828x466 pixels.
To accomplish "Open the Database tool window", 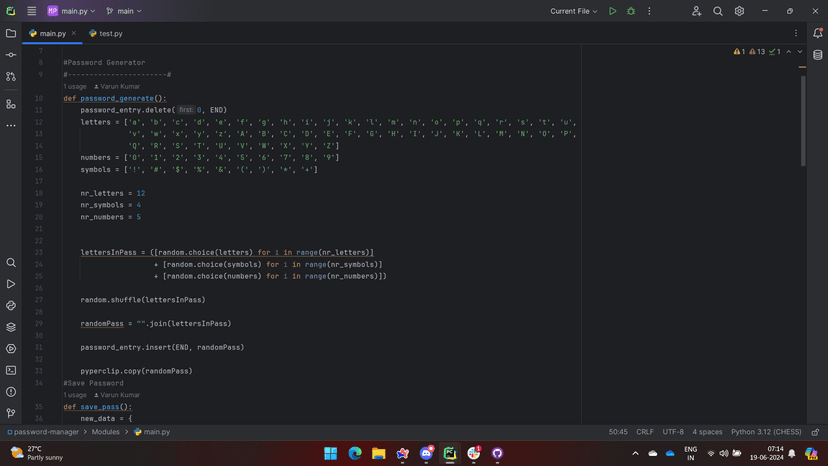I will point(817,55).
